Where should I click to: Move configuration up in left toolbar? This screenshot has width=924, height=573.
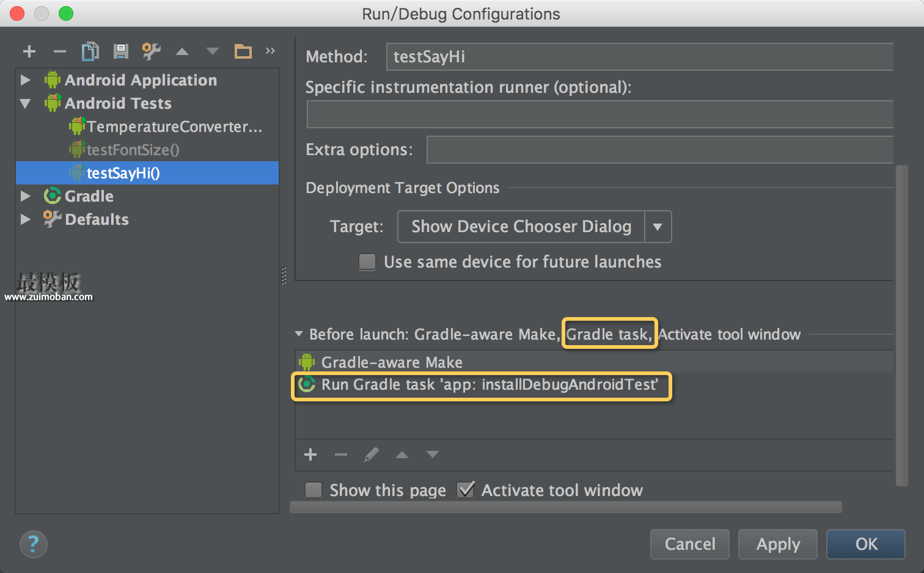182,51
